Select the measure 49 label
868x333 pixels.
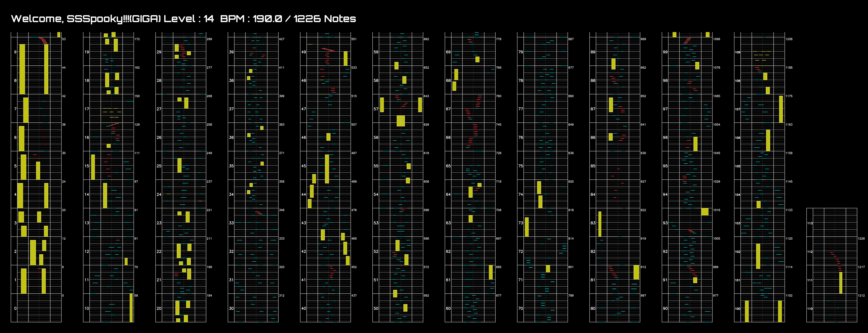pos(304,52)
